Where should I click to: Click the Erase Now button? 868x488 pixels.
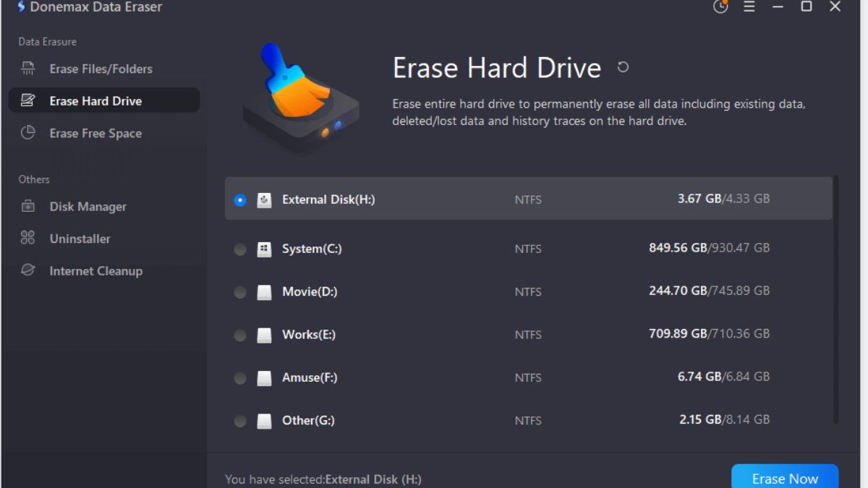tap(785, 476)
